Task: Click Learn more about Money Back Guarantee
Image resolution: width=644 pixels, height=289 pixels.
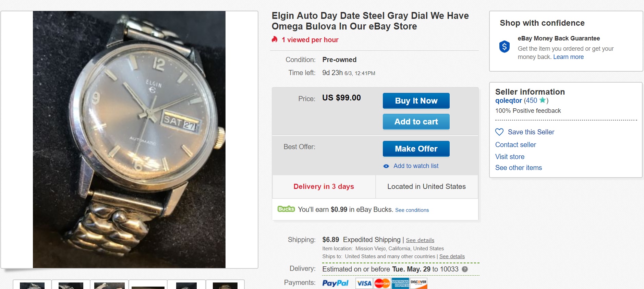Action: (568, 57)
